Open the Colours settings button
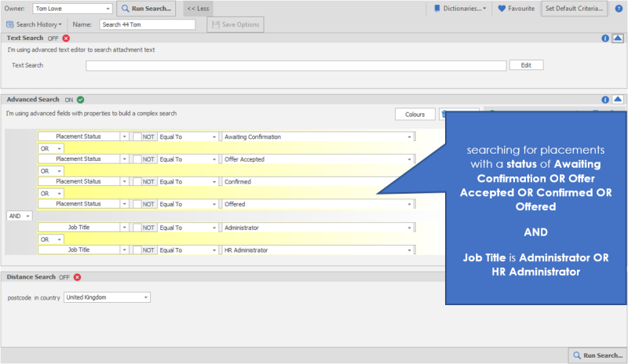Viewport: 628px width, 364px height. (x=414, y=115)
